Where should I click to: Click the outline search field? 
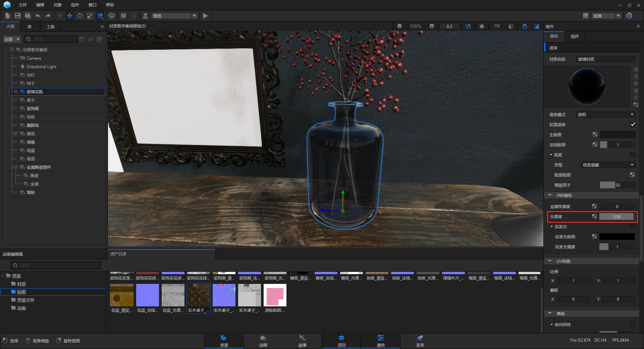[51, 39]
